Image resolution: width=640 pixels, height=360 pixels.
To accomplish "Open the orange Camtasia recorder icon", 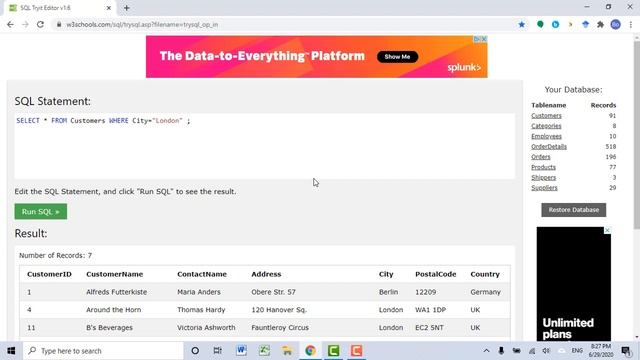I will (x=356, y=351).
